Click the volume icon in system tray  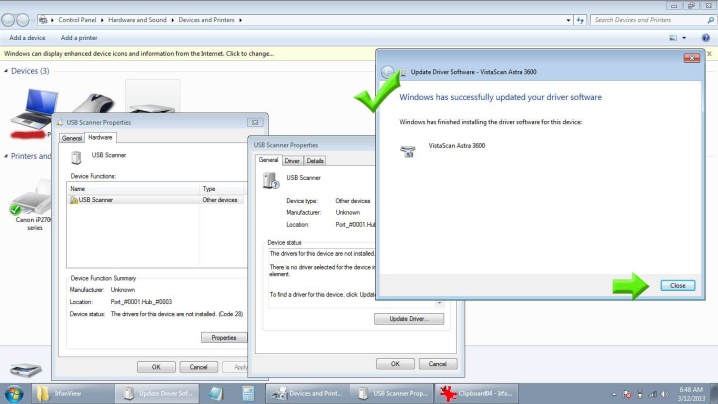[665, 394]
